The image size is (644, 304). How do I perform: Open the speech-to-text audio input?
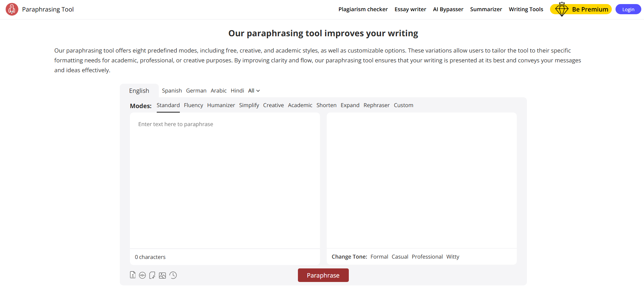click(x=142, y=275)
